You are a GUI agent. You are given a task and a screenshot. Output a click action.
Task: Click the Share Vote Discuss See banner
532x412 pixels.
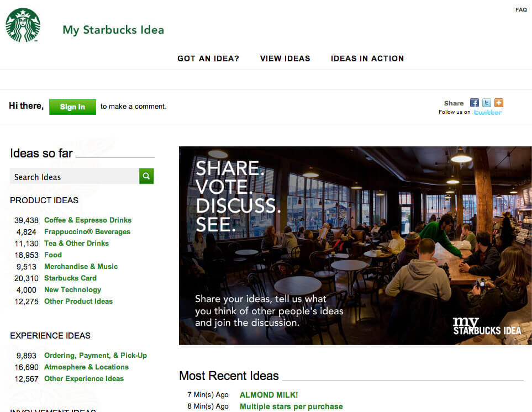355,246
